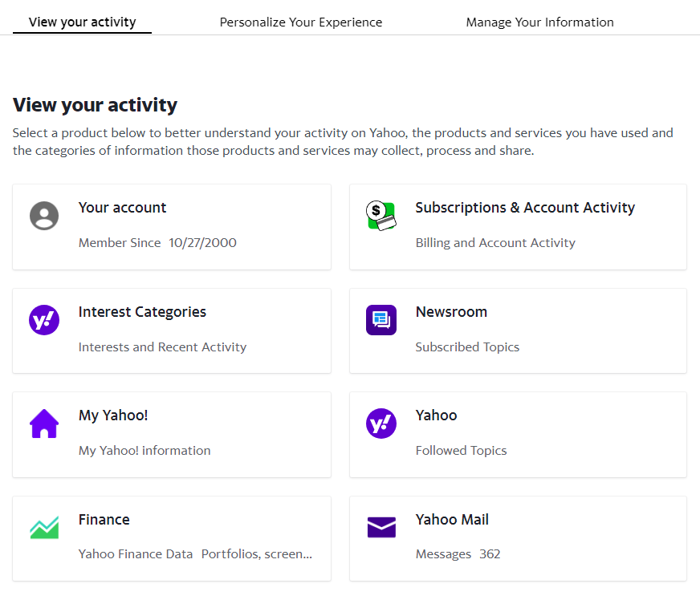This screenshot has width=700, height=608.
Task: Open the Yahoo card title
Action: pyautogui.click(x=436, y=415)
